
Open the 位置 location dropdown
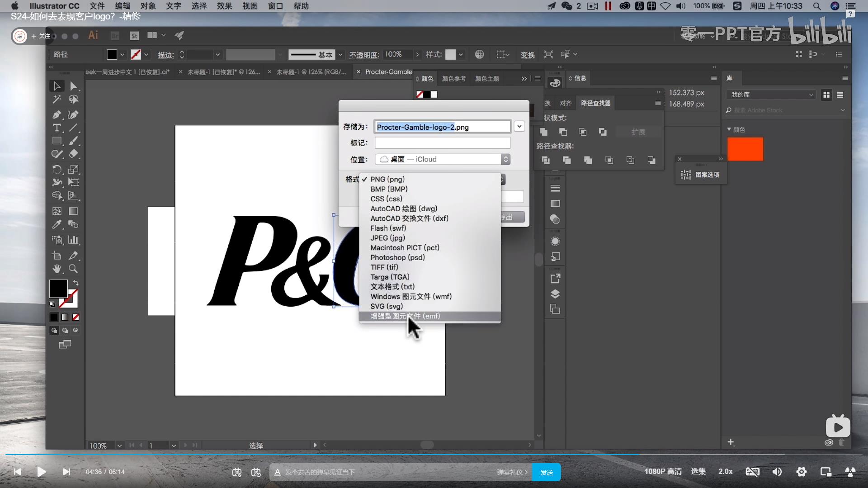click(443, 159)
